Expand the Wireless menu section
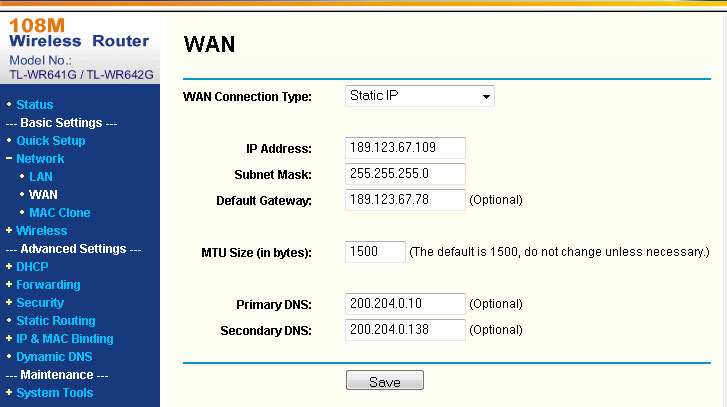The width and height of the screenshot is (727, 407). (41, 231)
